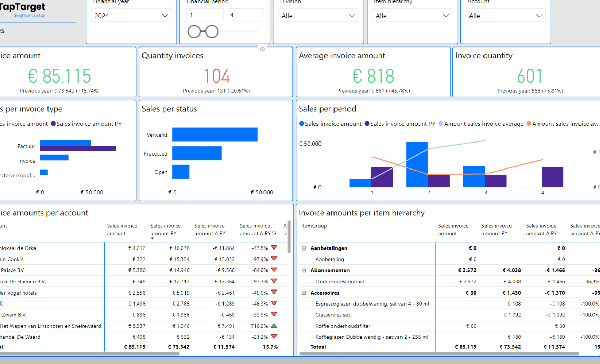Click the Sales invoice amount PY legend dot in invoice type chart

[x=53, y=124]
